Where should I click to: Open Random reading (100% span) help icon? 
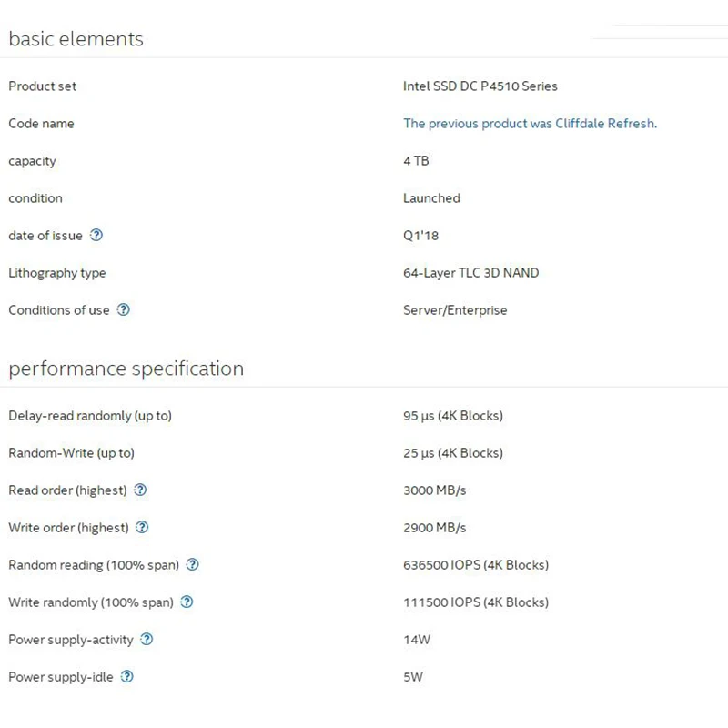coord(193,564)
